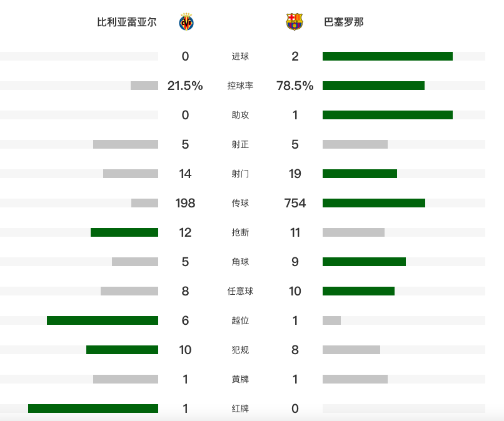Click Villarreal's green 犯规 bar
504x421 pixels.
122,350
